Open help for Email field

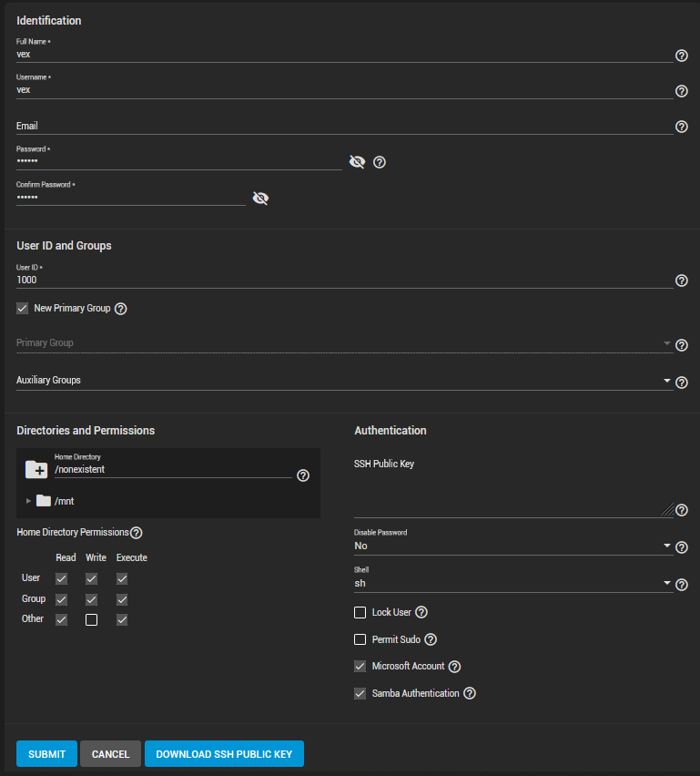pos(681,127)
